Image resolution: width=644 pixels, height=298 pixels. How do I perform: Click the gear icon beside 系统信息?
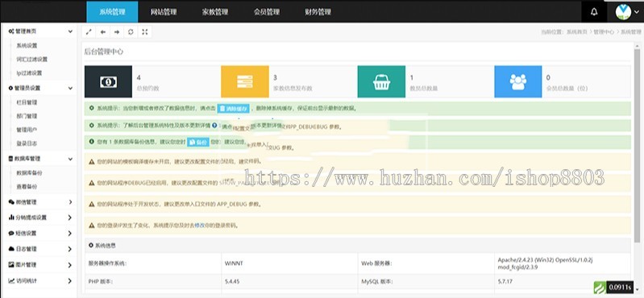(x=91, y=245)
